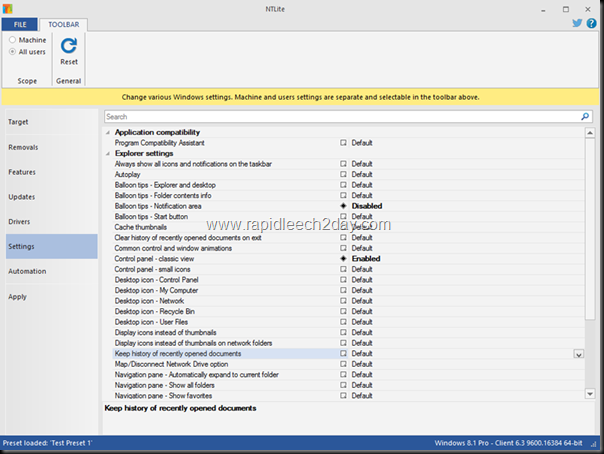Image resolution: width=604 pixels, height=454 pixels.
Task: Collapse the Explorer settings group
Action: tap(108, 154)
